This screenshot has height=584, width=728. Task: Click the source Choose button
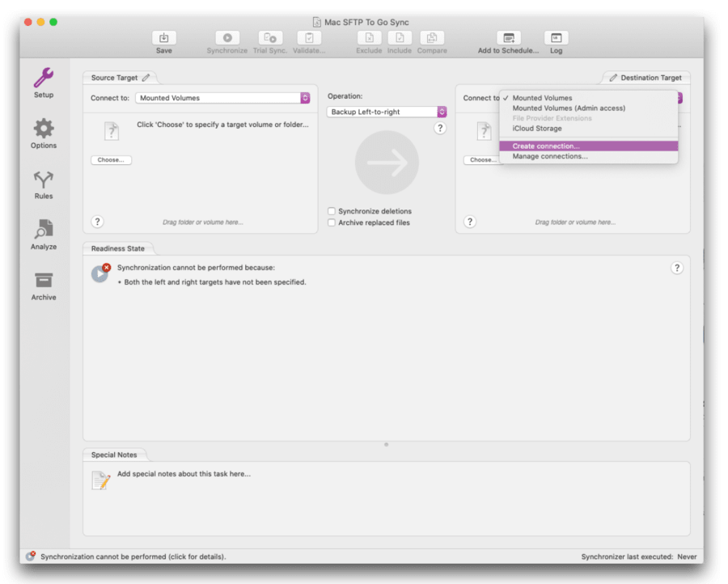click(x=110, y=159)
